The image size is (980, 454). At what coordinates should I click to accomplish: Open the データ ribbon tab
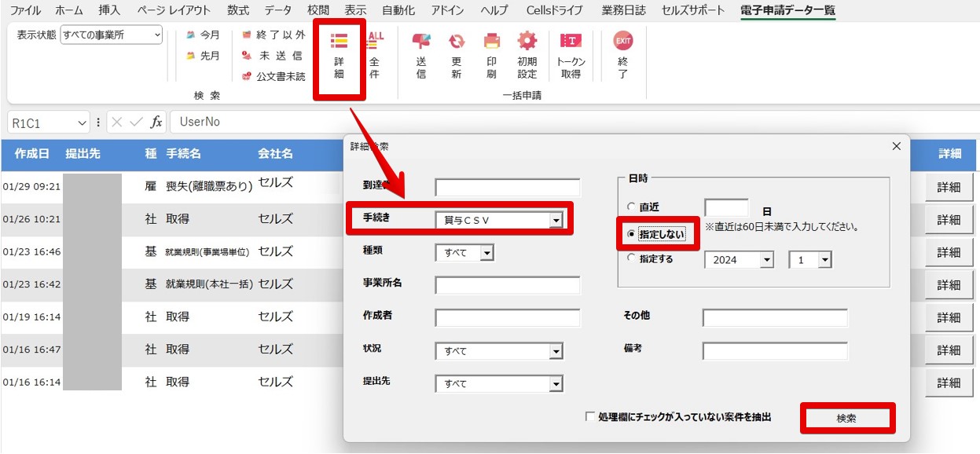click(277, 10)
